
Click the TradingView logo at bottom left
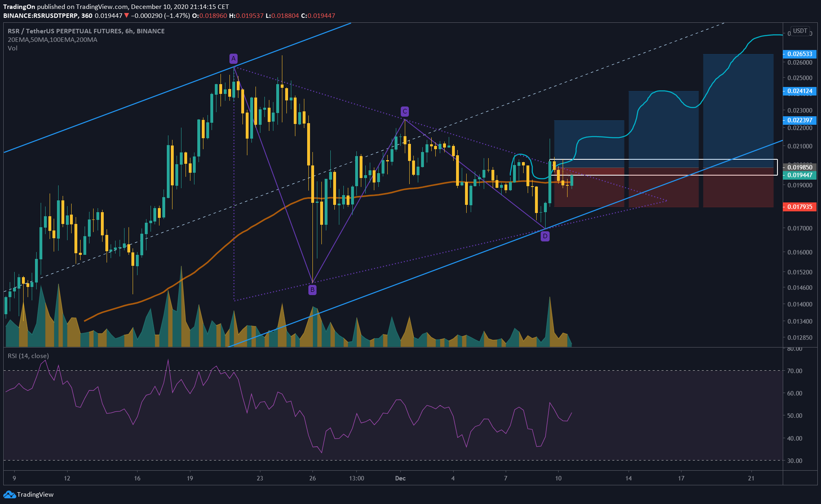pos(28,494)
